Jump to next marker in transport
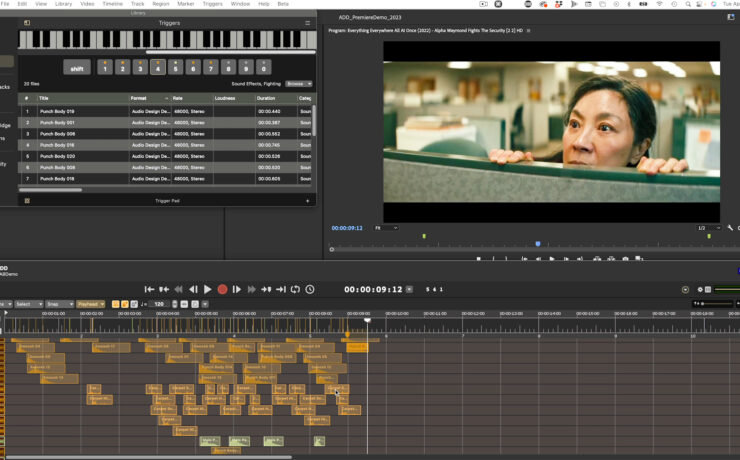The height and width of the screenshot is (460, 740). tap(266, 289)
